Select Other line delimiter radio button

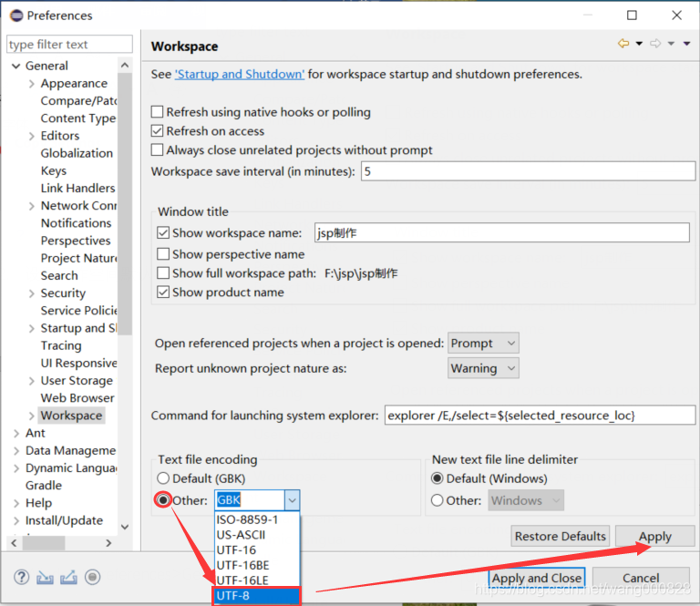tap(437, 500)
